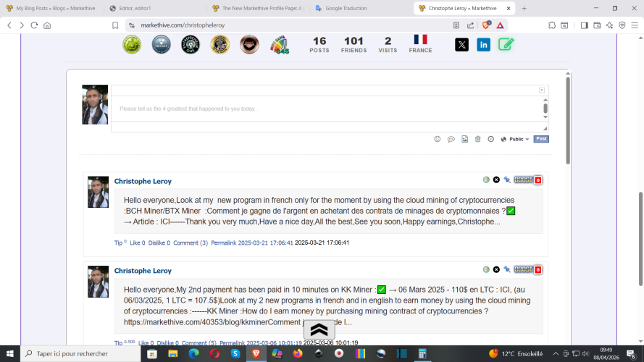Open the Brave hamburger menu

[635, 25]
